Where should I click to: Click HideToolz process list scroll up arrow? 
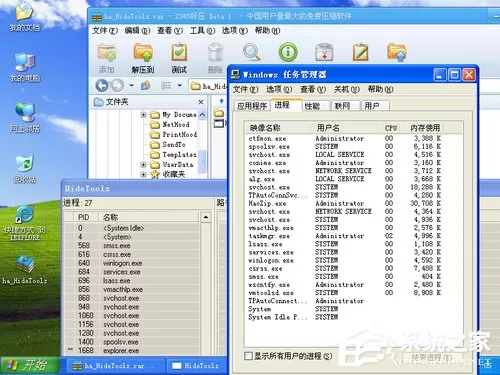point(206,217)
